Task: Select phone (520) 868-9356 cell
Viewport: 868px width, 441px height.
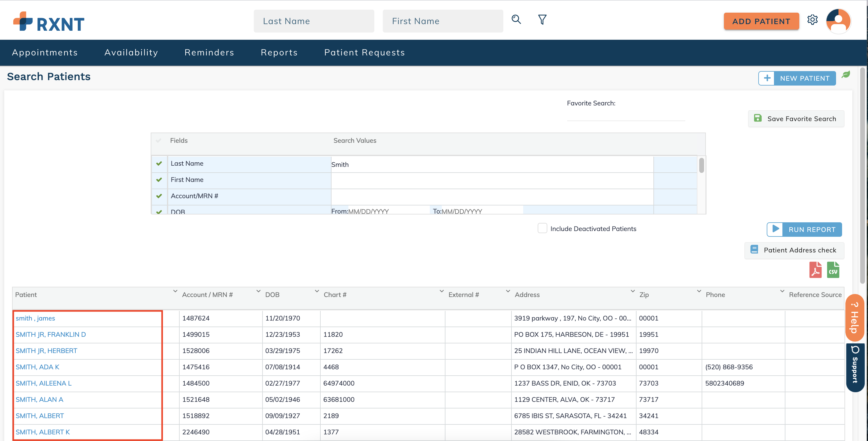Action: coord(743,367)
